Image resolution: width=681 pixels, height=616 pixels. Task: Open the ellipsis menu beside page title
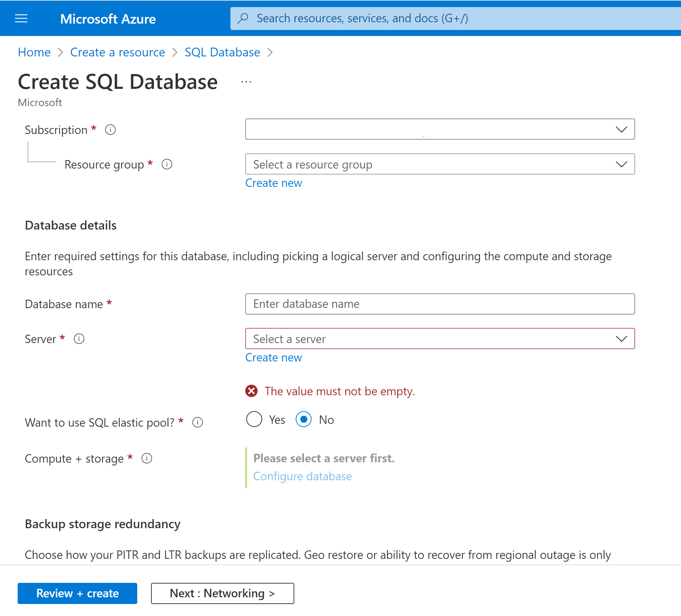(246, 82)
